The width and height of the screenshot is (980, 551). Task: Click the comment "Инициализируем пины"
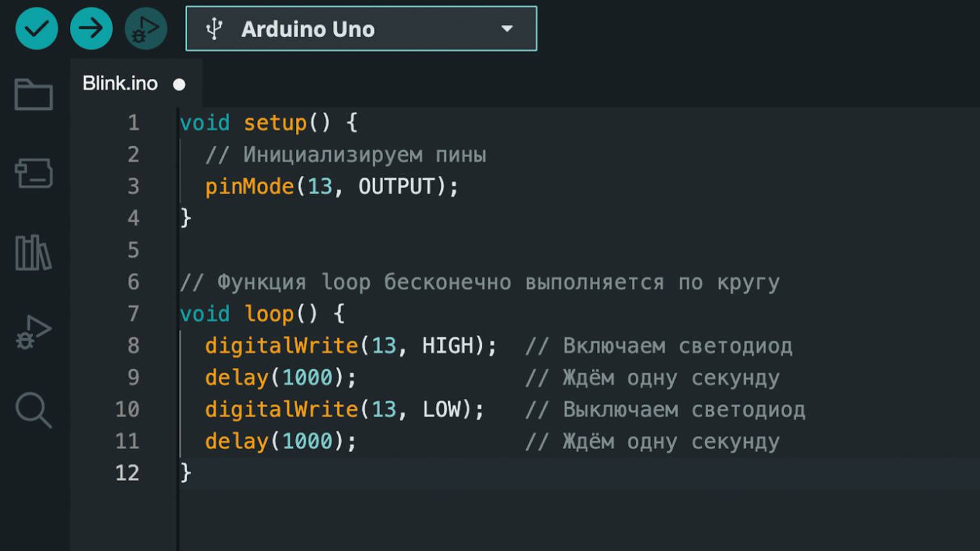[x=346, y=155]
